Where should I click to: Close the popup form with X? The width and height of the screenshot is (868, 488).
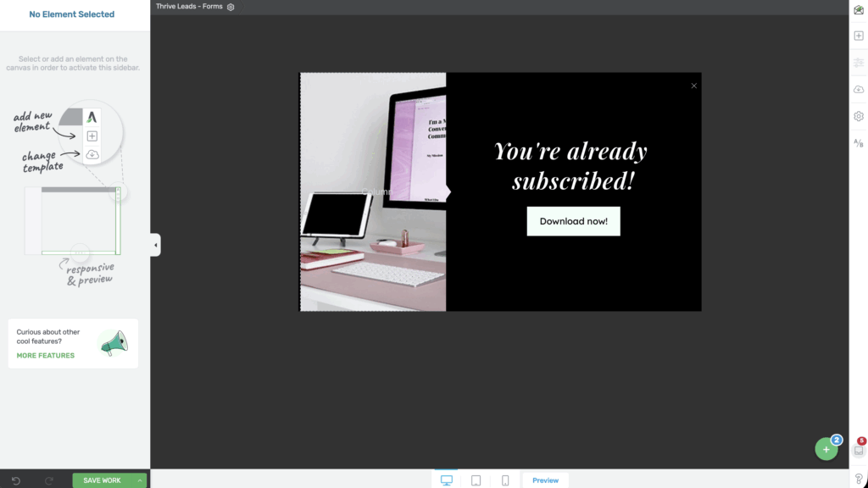(x=693, y=86)
